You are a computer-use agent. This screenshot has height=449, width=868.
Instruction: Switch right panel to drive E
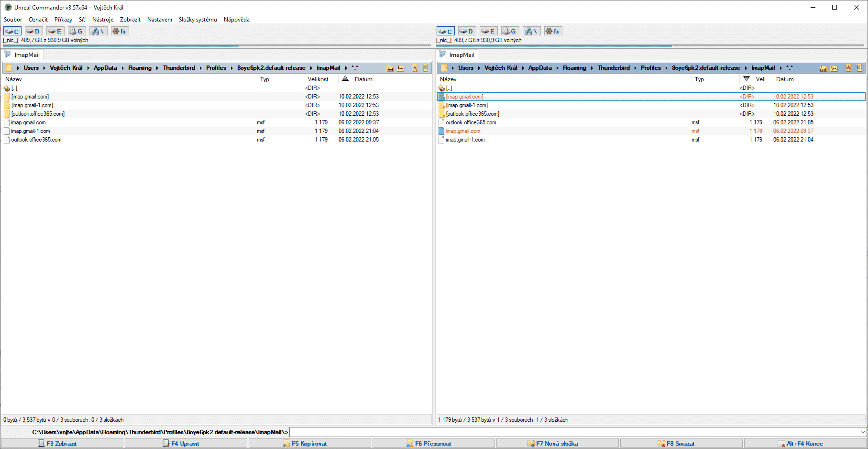coord(488,31)
